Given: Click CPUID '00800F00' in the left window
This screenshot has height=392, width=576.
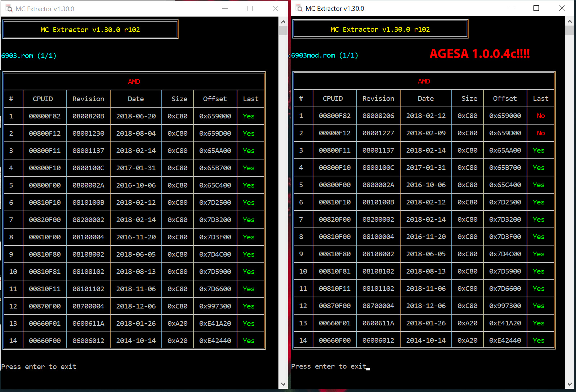Looking at the screenshot, I should (x=45, y=185).
